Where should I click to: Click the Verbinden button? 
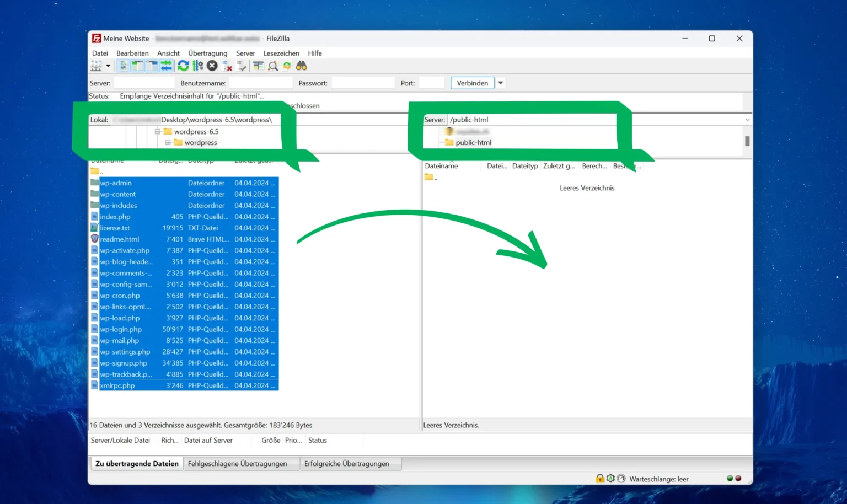click(x=472, y=83)
